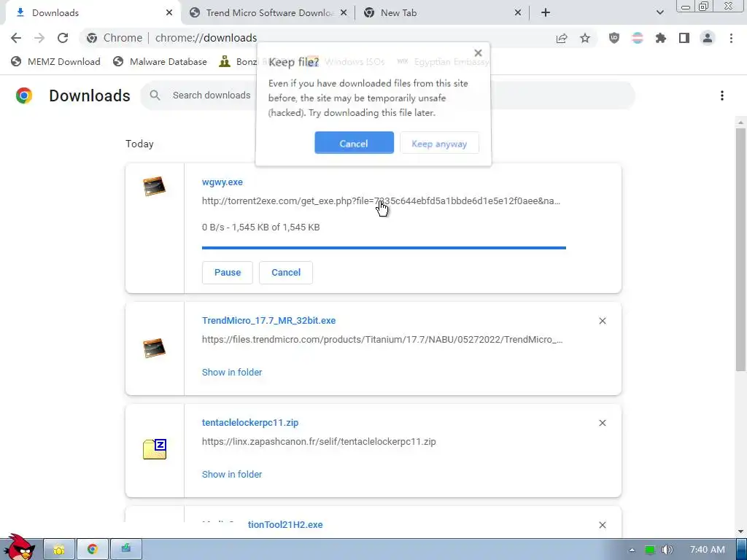Remove tionTool21H2.exe entry from list
This screenshot has width=747, height=560.
(603, 525)
